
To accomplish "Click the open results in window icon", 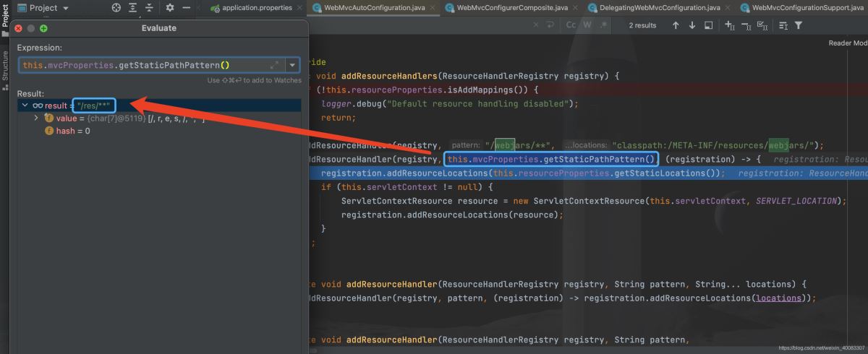I will click(708, 25).
